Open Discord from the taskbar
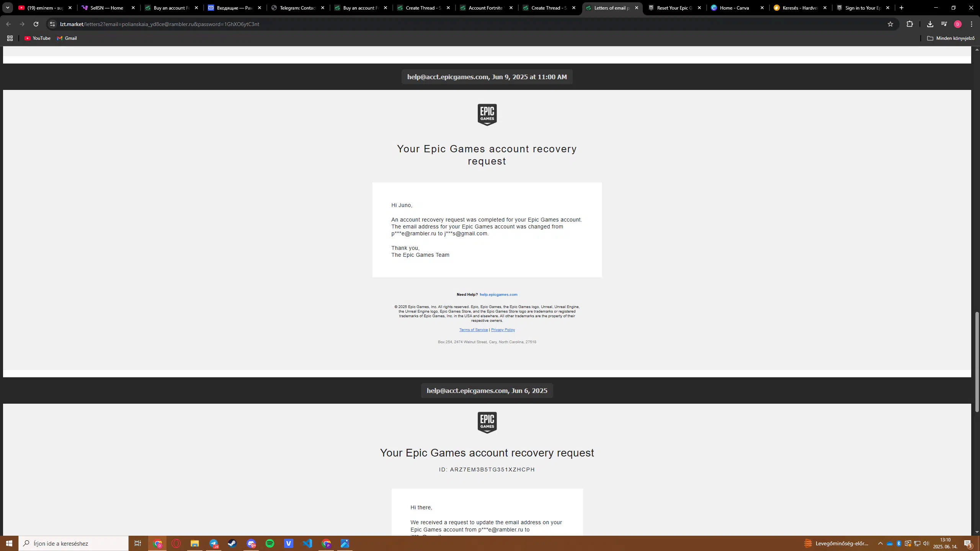Viewport: 980px width, 551px height. point(251,543)
